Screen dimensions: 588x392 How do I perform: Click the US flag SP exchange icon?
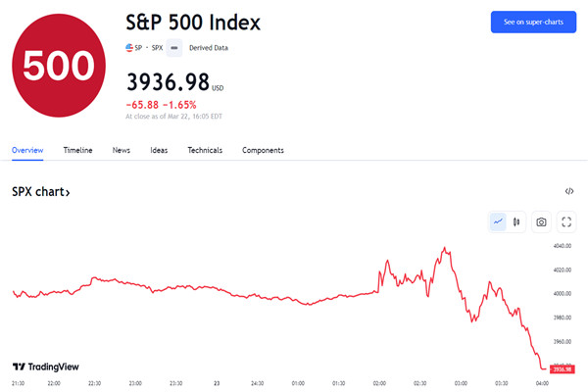[x=129, y=48]
